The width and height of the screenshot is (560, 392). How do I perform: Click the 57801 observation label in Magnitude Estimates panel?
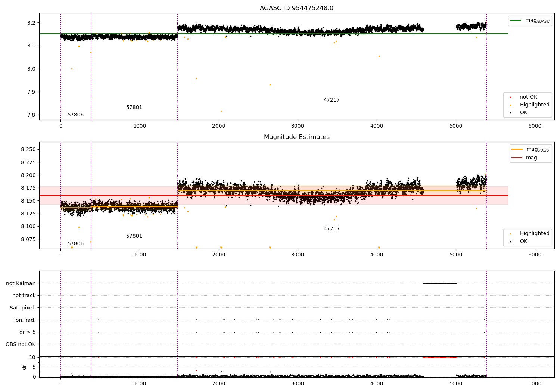[x=134, y=236]
